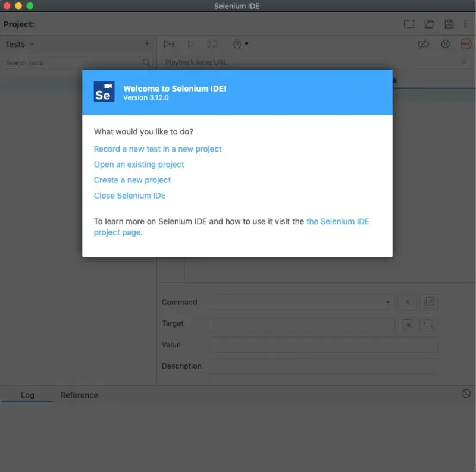This screenshot has width=476, height=472.
Task: Switch to the Log tab
Action: (x=27, y=395)
